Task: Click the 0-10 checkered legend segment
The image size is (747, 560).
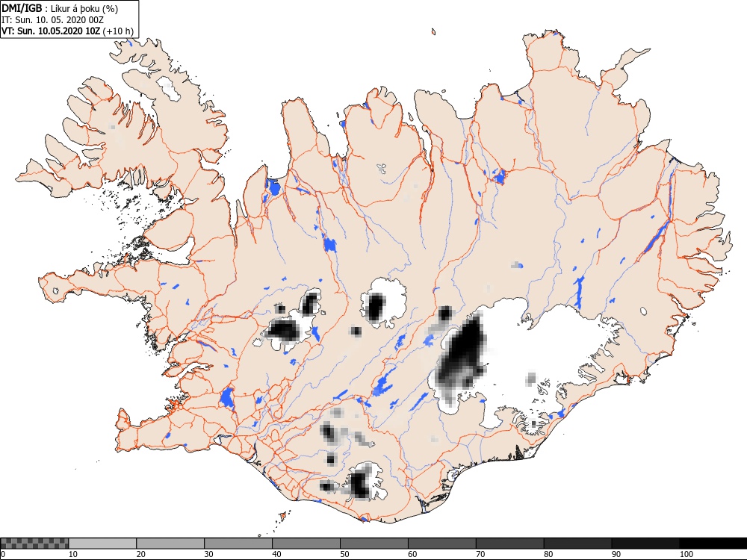Action: click(x=34, y=544)
